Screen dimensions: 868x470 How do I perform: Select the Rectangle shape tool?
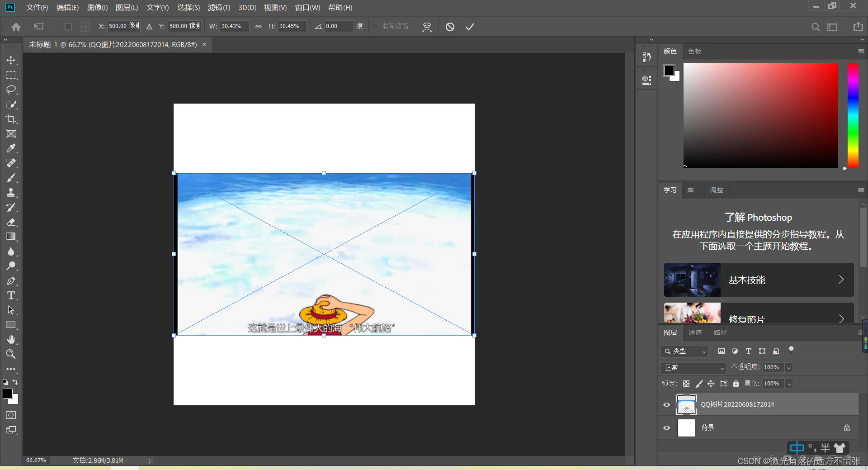coord(11,325)
